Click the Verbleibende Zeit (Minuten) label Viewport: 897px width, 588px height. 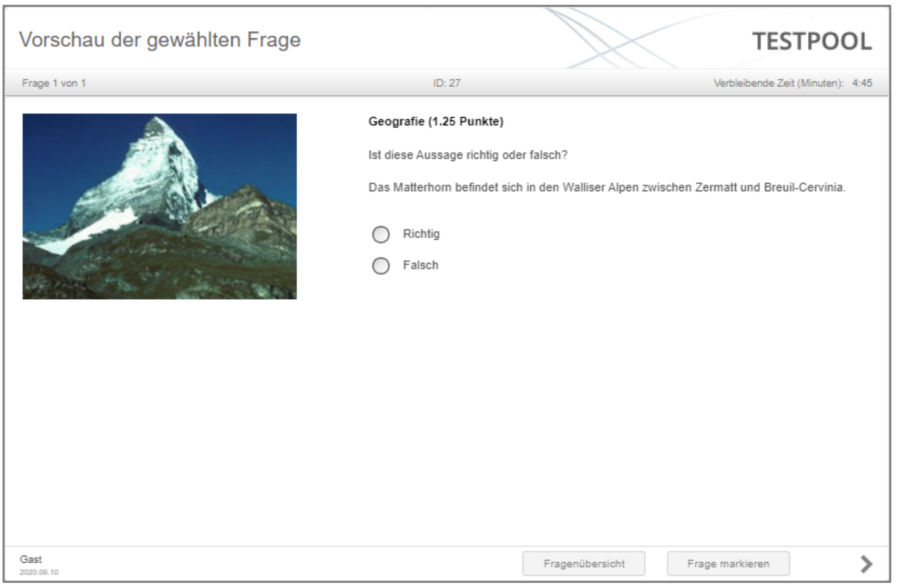click(778, 83)
